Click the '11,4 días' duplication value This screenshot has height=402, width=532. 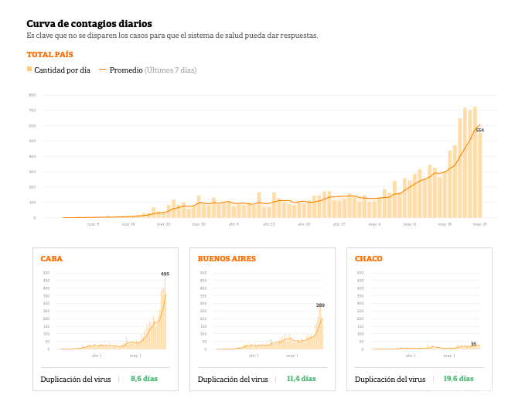pyautogui.click(x=301, y=379)
